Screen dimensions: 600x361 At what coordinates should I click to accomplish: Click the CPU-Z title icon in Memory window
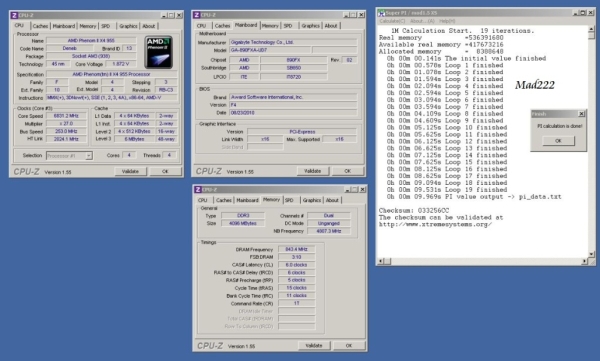pos(198,189)
